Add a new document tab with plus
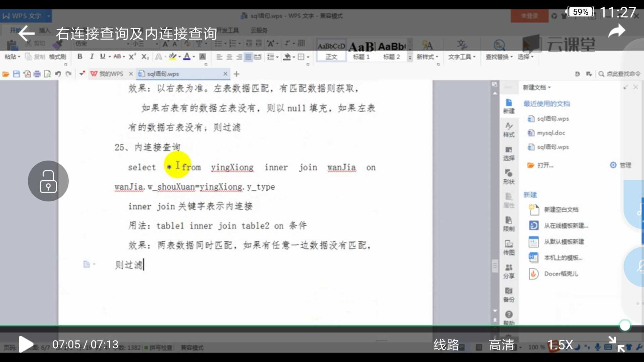Screen dimensions: 644x362 (236, 74)
